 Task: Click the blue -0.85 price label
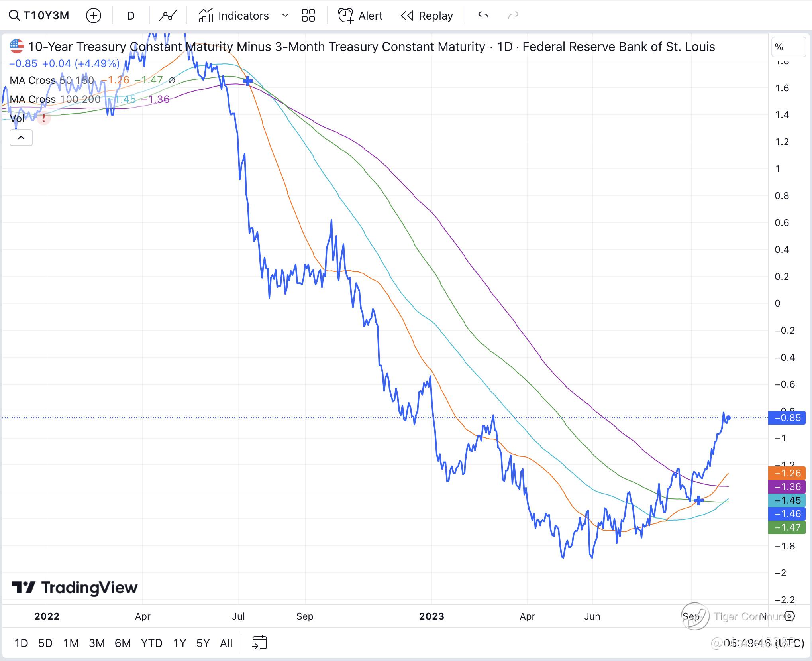coord(787,418)
